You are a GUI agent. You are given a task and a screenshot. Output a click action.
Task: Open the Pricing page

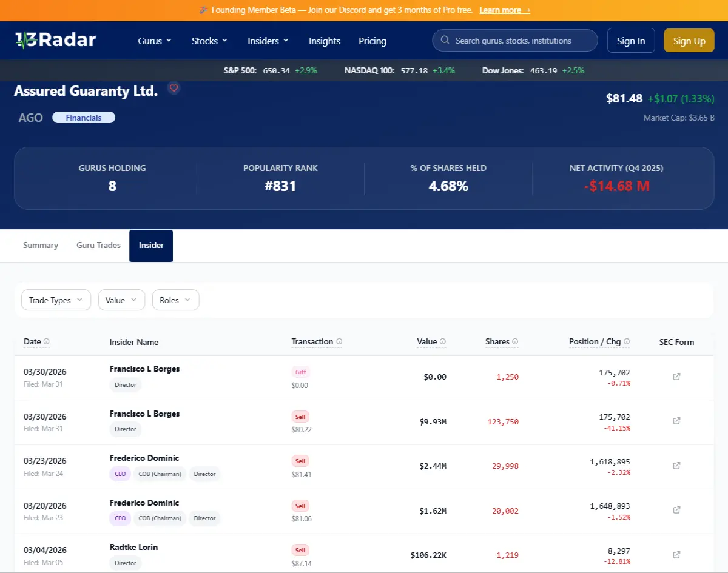point(372,41)
